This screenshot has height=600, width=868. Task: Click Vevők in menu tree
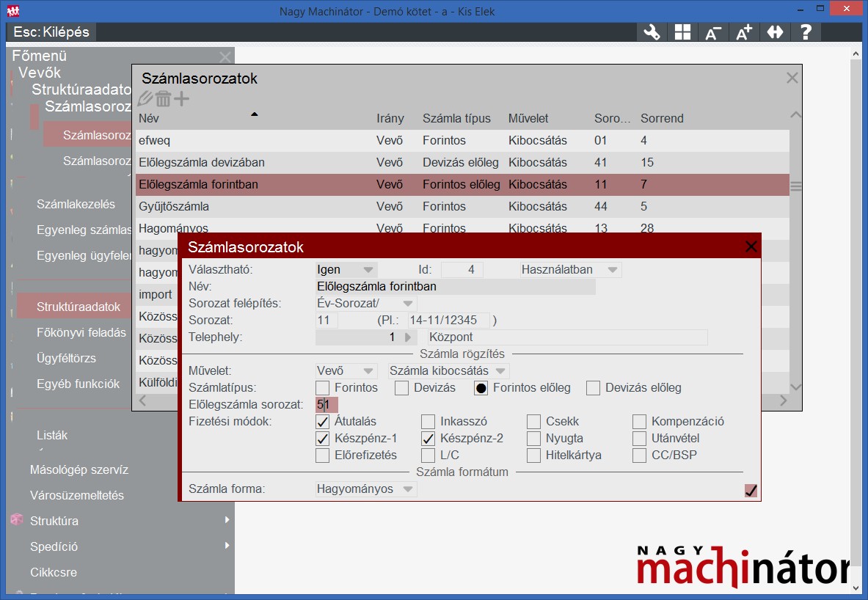(x=40, y=73)
